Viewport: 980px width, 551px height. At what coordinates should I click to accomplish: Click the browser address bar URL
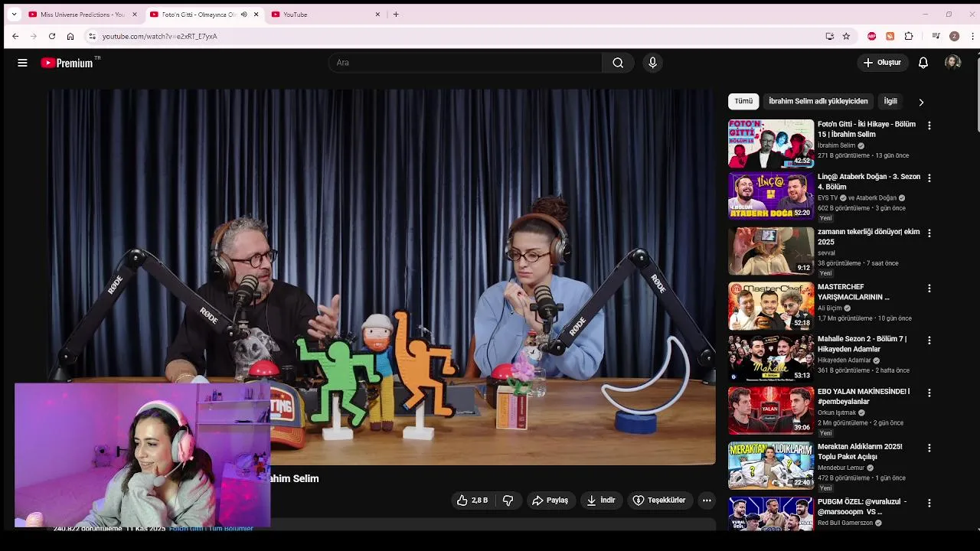tap(159, 36)
